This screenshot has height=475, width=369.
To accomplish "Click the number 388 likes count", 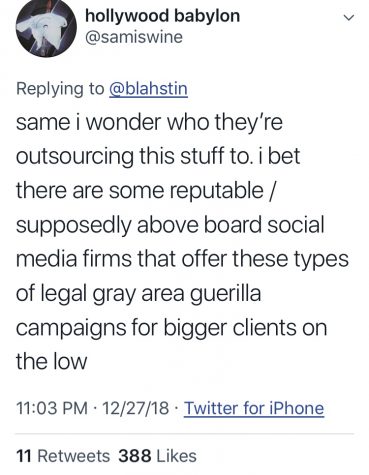I will (x=135, y=456).
